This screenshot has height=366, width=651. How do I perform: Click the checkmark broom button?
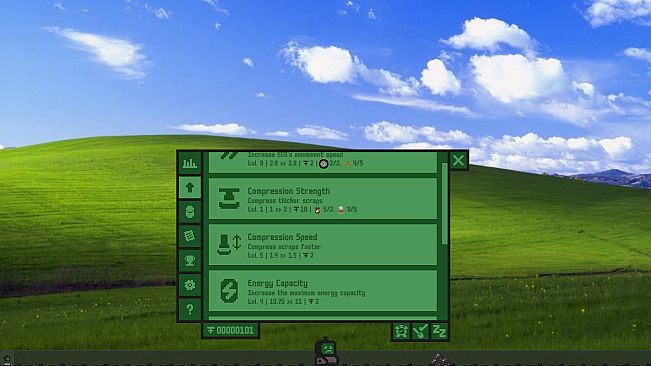click(420, 332)
